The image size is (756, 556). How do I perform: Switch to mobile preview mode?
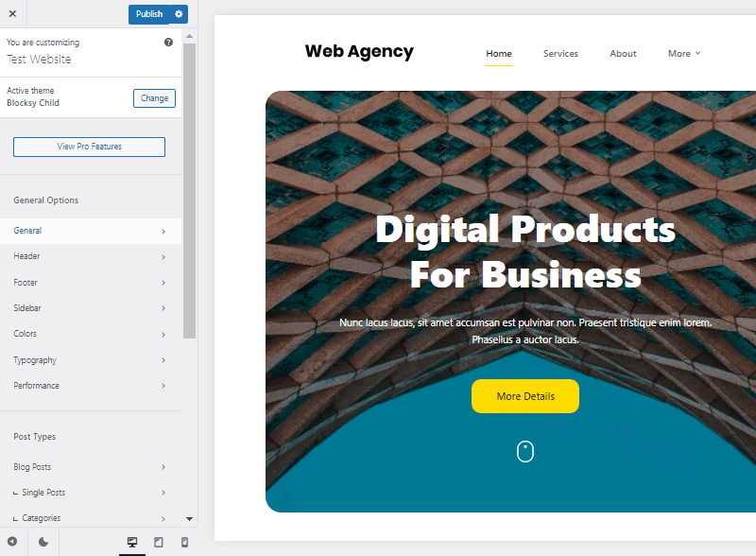tap(184, 542)
